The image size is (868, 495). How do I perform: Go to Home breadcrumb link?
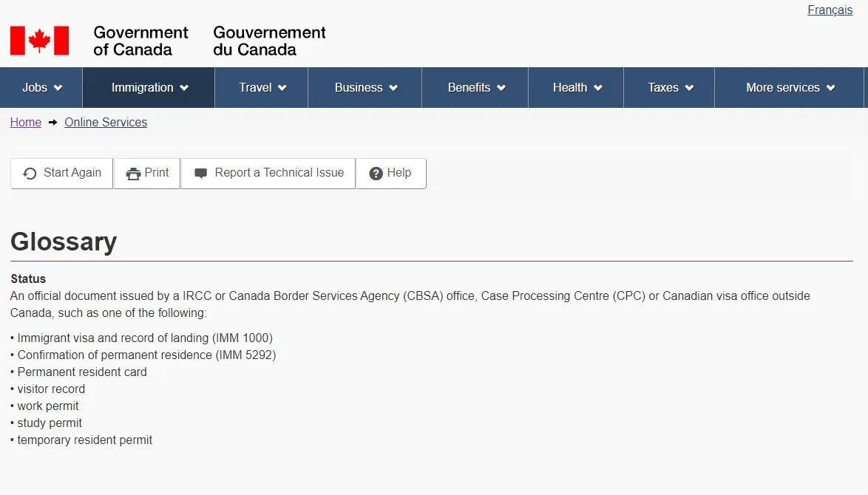(x=25, y=122)
